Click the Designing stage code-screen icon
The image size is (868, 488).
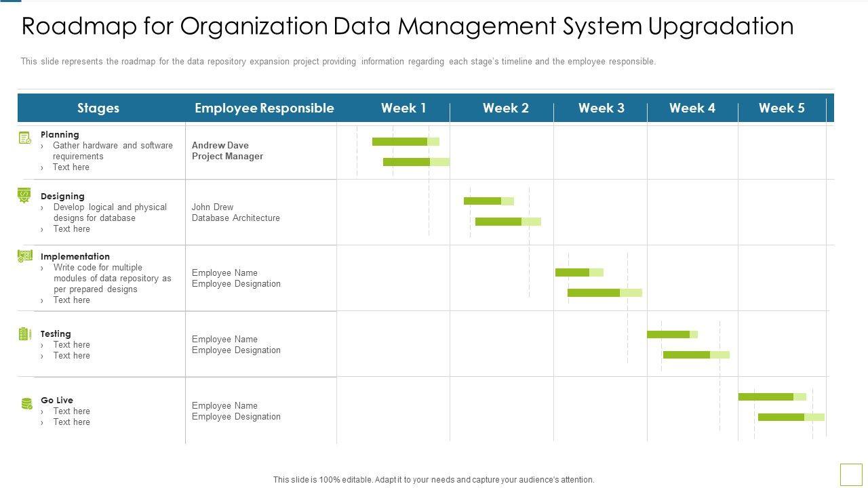point(24,196)
